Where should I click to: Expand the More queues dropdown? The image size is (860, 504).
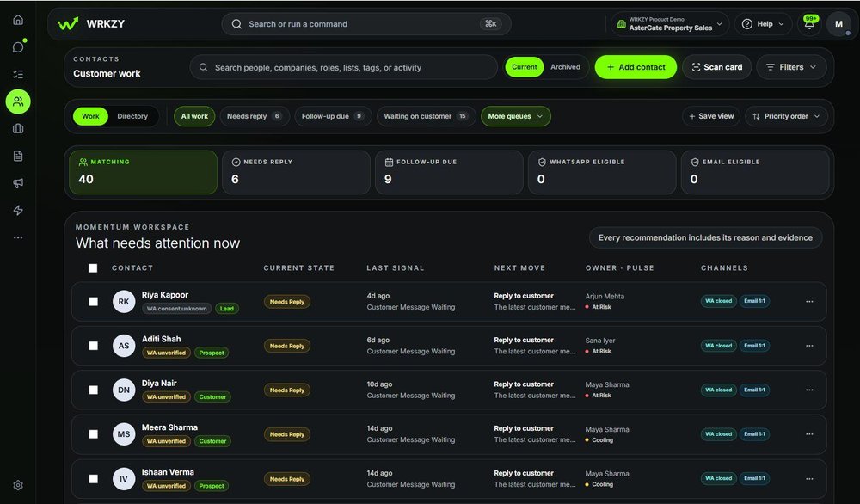[515, 116]
